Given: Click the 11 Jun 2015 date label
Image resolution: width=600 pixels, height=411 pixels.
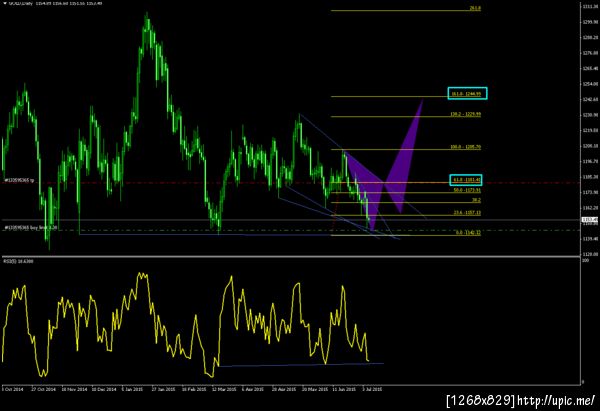Looking at the screenshot, I should coord(344,389).
